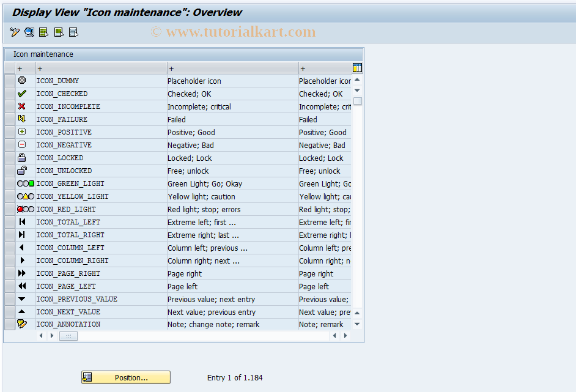Screen dimensions: 576x392
Task: Click the open padlock beside ICON_UNLOCKED
Action: coord(23,171)
